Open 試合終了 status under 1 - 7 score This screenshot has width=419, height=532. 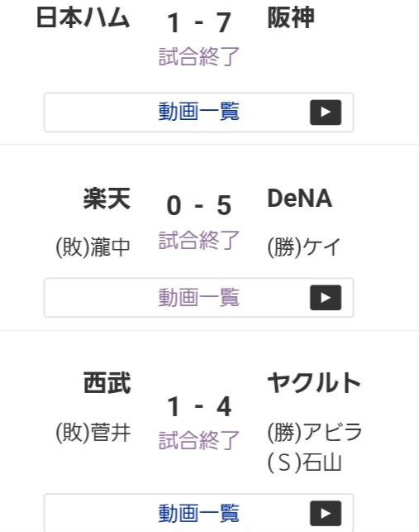pyautogui.click(x=199, y=56)
